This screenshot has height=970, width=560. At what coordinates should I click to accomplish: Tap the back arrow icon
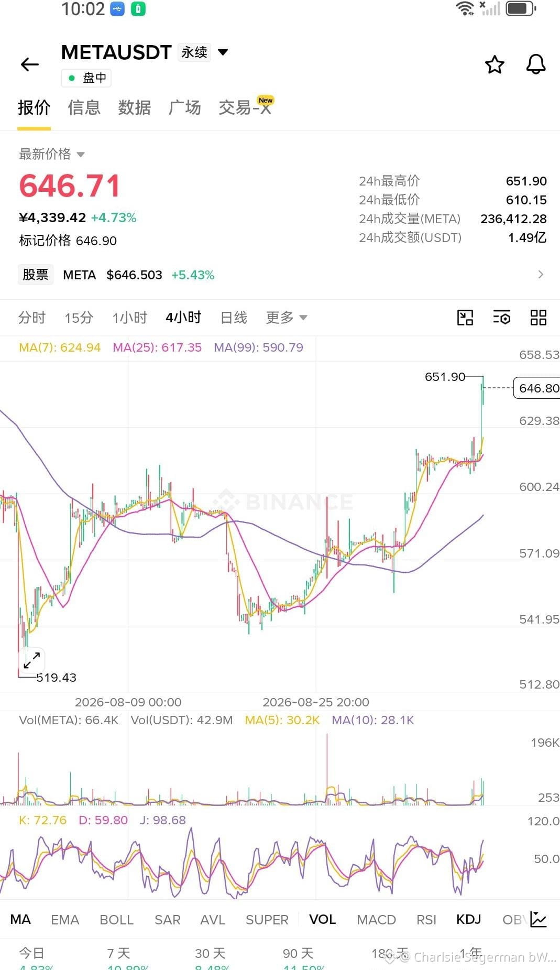(30, 64)
